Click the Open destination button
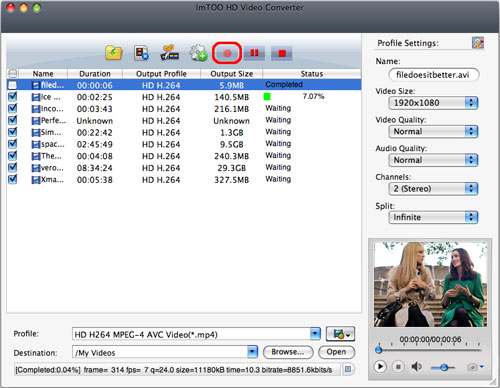The width and height of the screenshot is (500, 388). 336,352
